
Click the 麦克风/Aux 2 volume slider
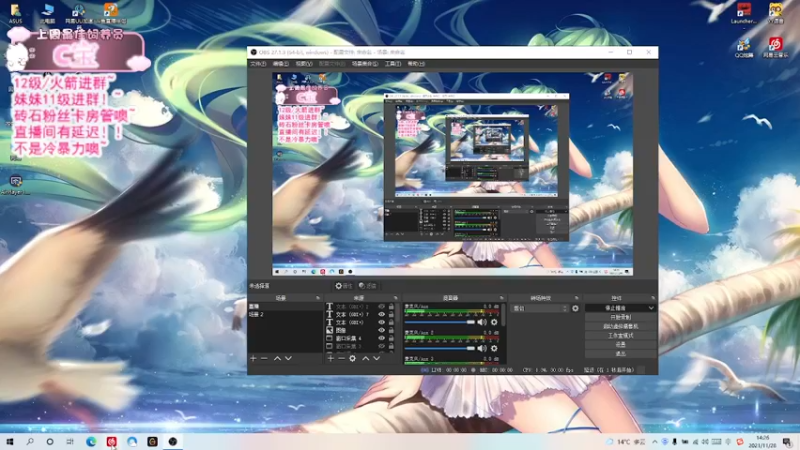[x=440, y=348]
